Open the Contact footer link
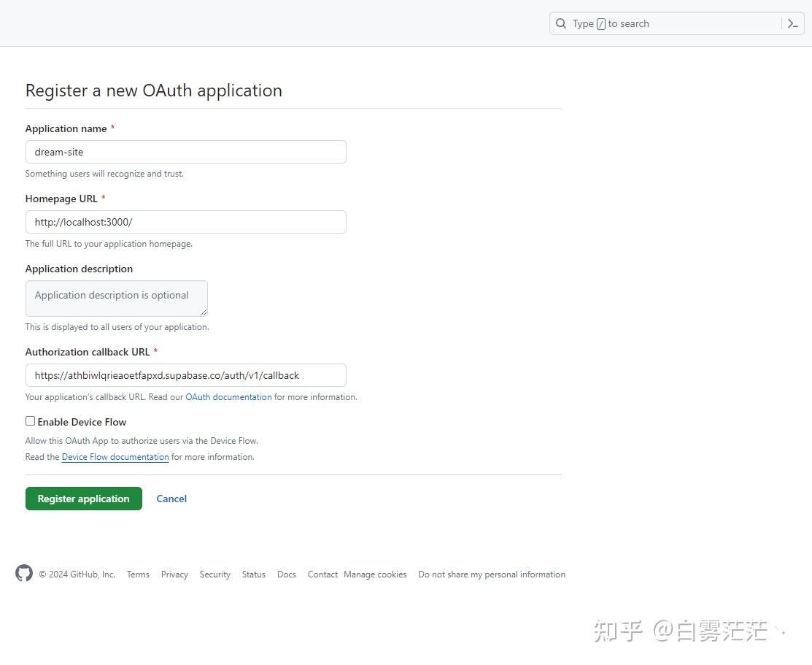Image resolution: width=812 pixels, height=665 pixels. pyautogui.click(x=322, y=574)
